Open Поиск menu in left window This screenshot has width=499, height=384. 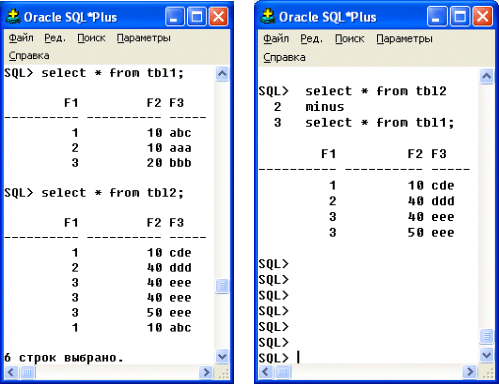91,38
